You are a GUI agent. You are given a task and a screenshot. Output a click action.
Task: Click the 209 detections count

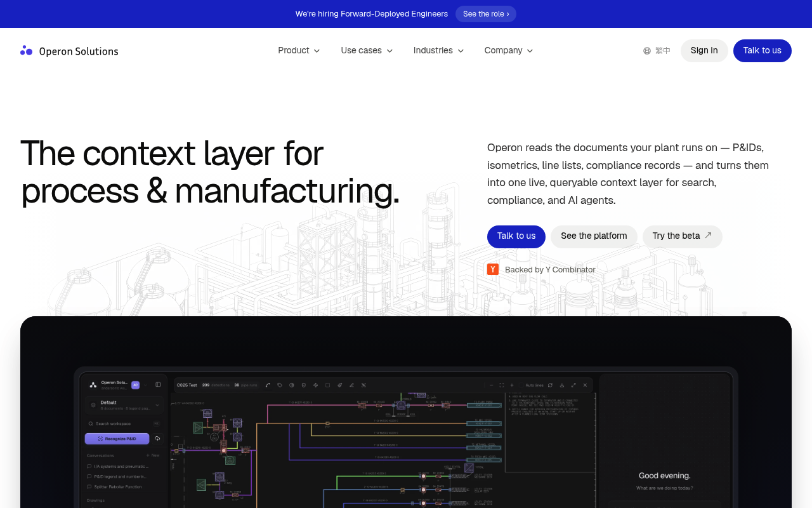pyautogui.click(x=216, y=385)
